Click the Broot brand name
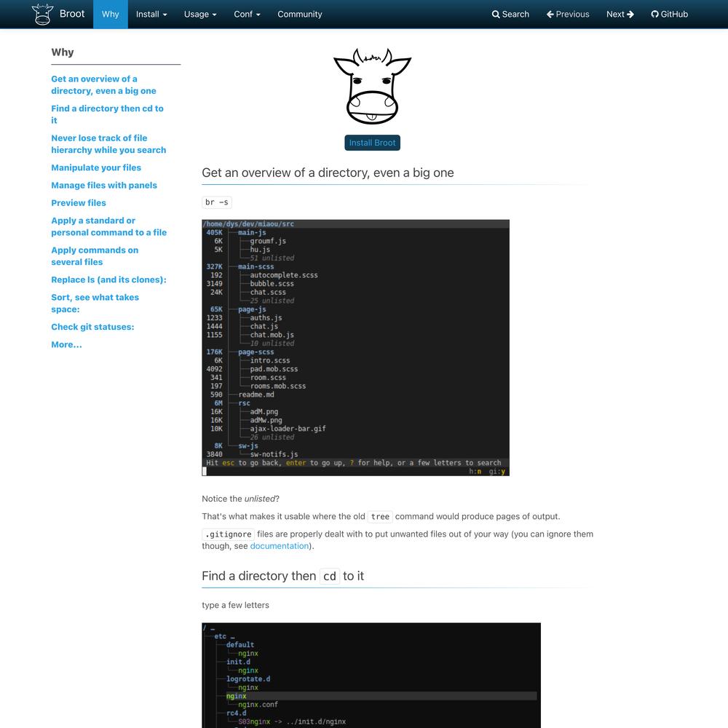Viewport: 728px width, 728px height. (72, 14)
